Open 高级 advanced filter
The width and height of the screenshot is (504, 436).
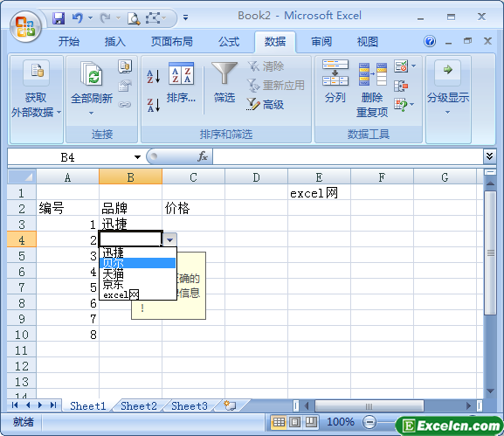[x=266, y=105]
